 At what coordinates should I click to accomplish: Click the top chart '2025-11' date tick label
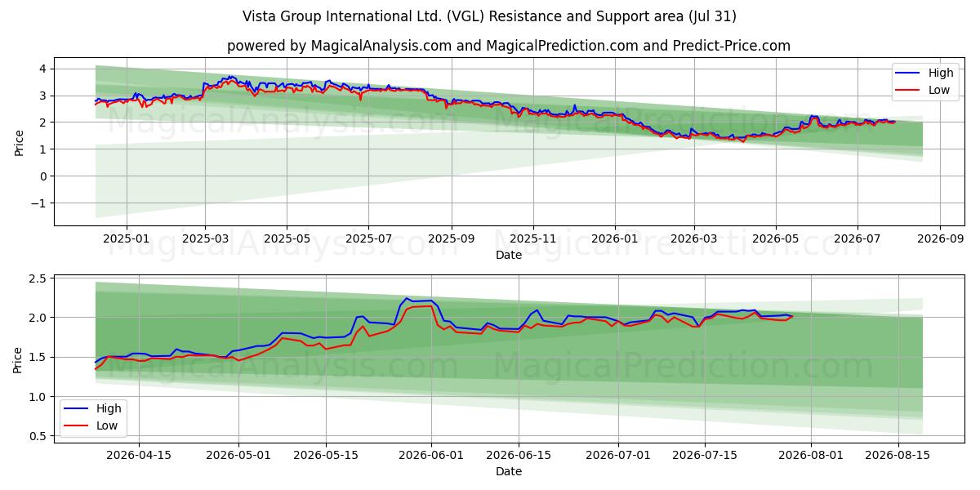(x=533, y=239)
